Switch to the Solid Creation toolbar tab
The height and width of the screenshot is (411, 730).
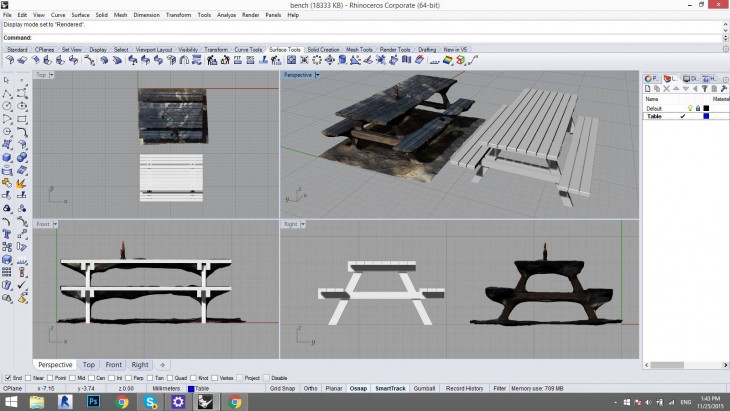[322, 49]
